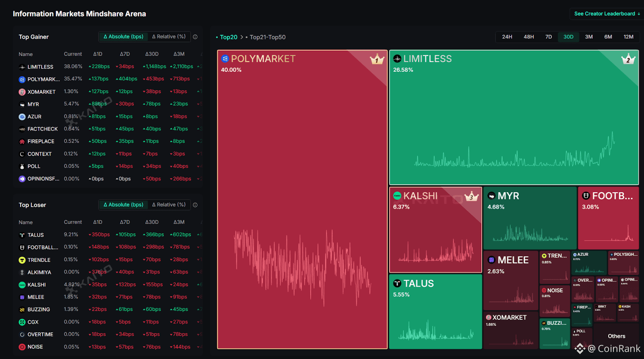644x359 pixels.
Task: Click the Kalshi logo icon in treemap
Action: pyautogui.click(x=397, y=196)
